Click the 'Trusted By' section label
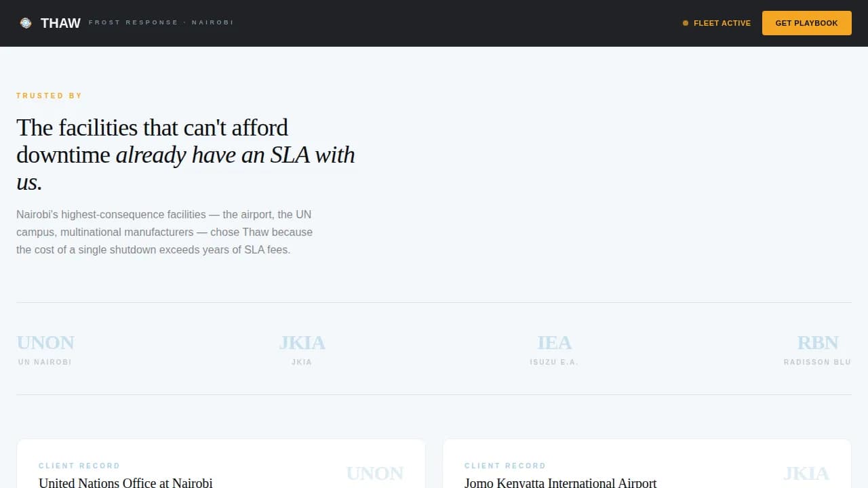The image size is (868, 488). (50, 96)
